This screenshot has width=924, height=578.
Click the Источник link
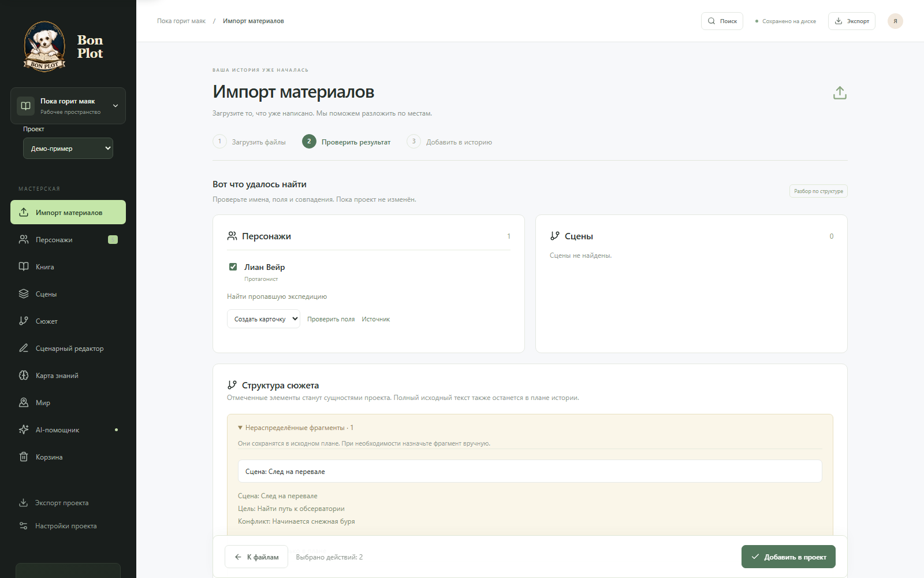376,319
